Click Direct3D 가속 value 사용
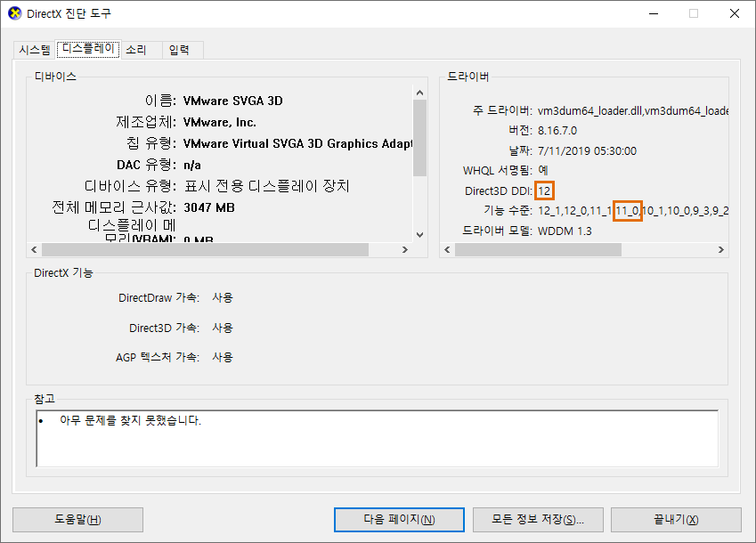 tap(223, 328)
